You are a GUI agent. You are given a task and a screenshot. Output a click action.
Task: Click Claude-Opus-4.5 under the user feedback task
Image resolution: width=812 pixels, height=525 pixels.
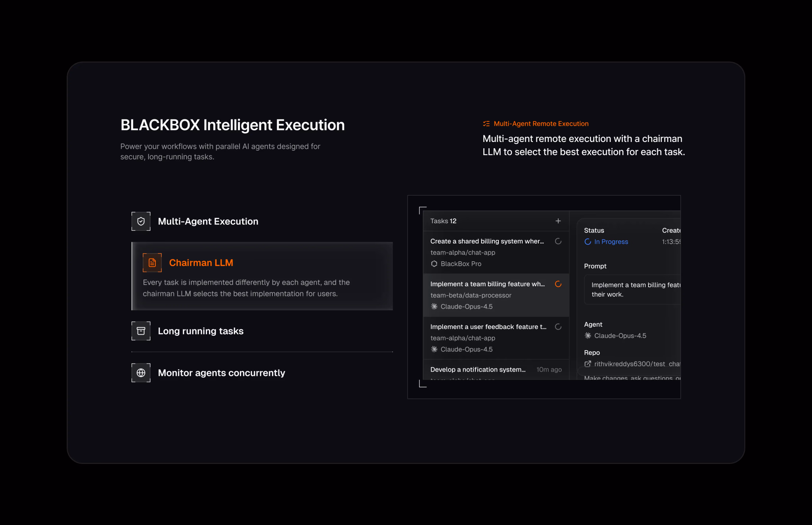pyautogui.click(x=466, y=349)
